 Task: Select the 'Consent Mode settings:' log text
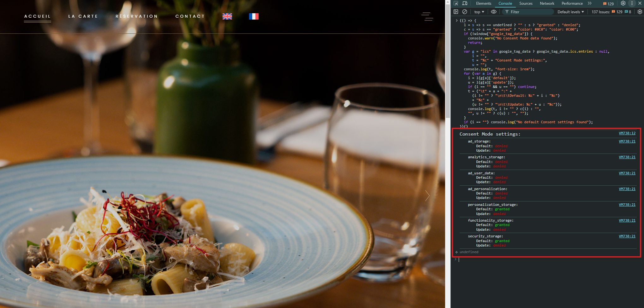490,134
